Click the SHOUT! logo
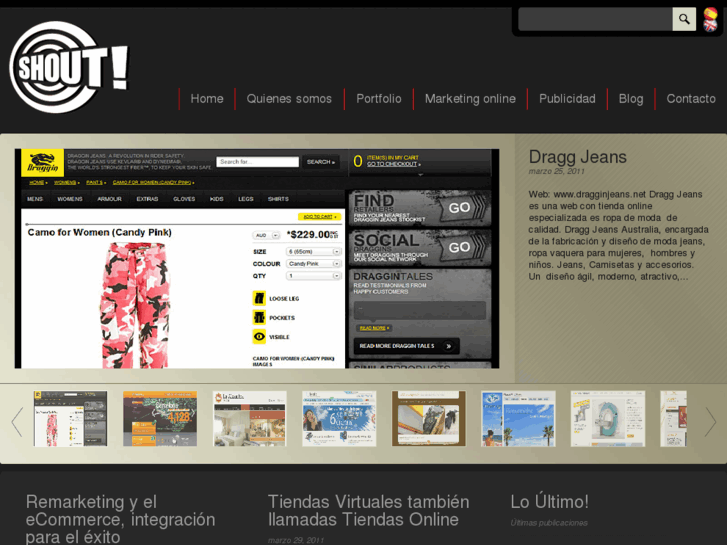This screenshot has height=545, width=727. 69,67
